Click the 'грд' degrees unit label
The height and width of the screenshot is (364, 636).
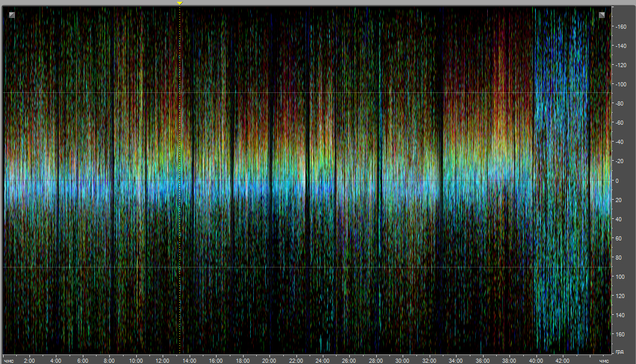[x=620, y=350]
